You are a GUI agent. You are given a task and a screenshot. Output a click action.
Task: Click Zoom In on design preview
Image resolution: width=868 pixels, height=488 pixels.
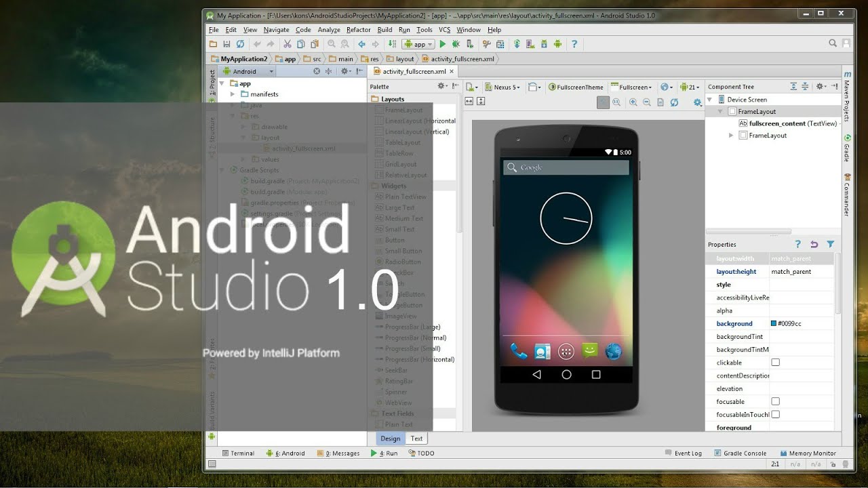[633, 102]
